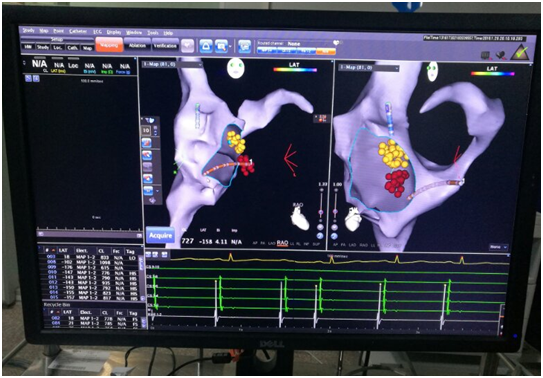This screenshot has height=378, width=543.
Task: Open the Verification stage tab
Action: pyautogui.click(x=165, y=46)
